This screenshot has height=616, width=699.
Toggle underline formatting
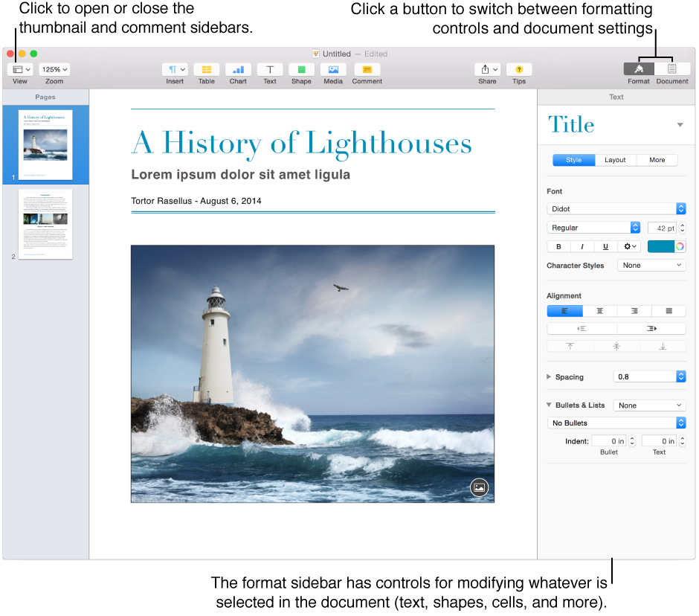(605, 246)
